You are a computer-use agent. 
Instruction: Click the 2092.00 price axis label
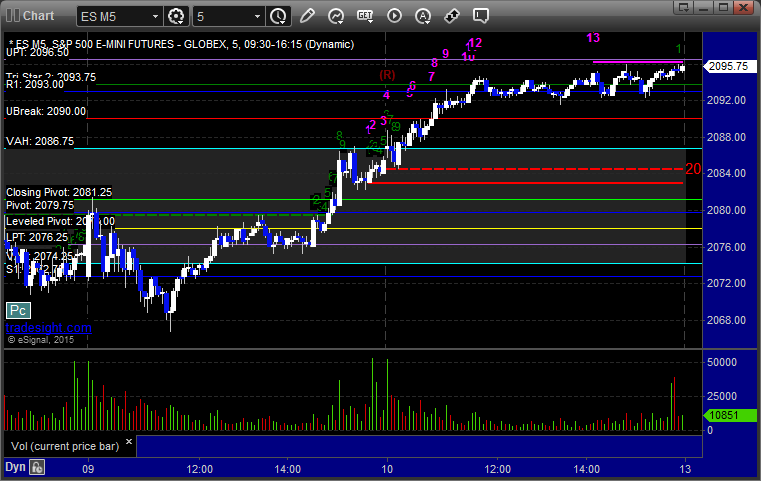tap(726, 100)
